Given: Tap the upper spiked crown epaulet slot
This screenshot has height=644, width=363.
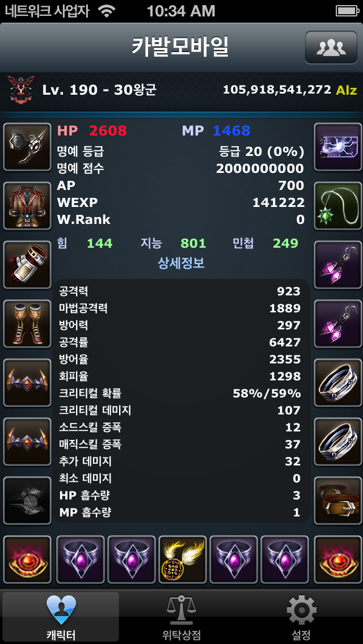Looking at the screenshot, I should [27, 383].
